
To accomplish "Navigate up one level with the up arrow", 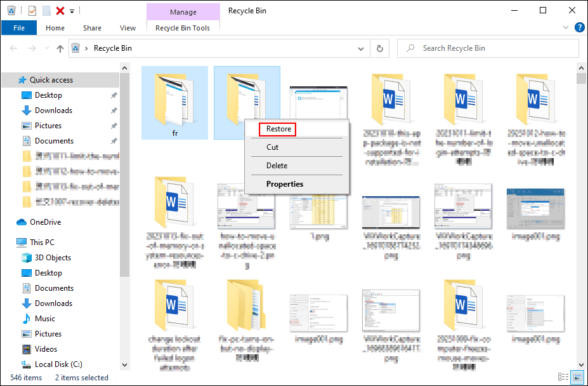I will [x=60, y=48].
